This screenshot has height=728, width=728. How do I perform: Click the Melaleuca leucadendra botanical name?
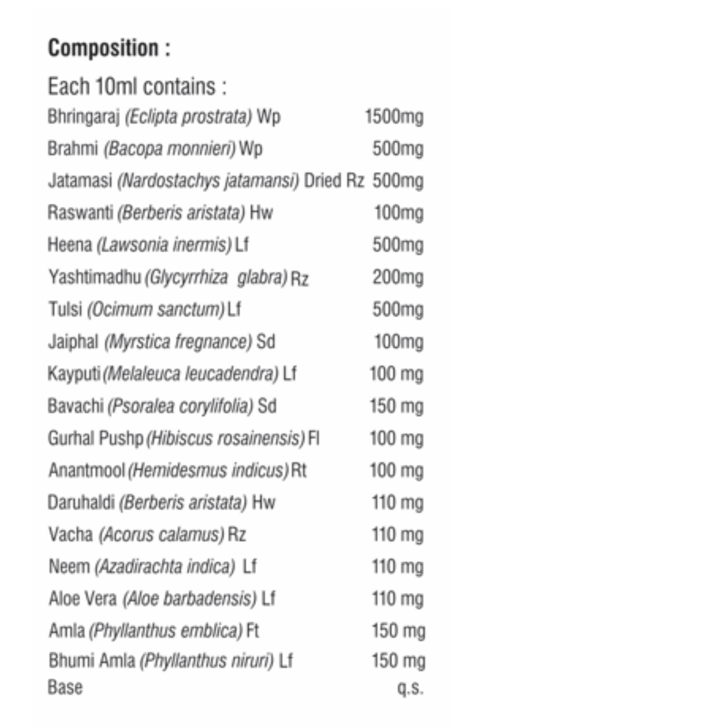191,374
